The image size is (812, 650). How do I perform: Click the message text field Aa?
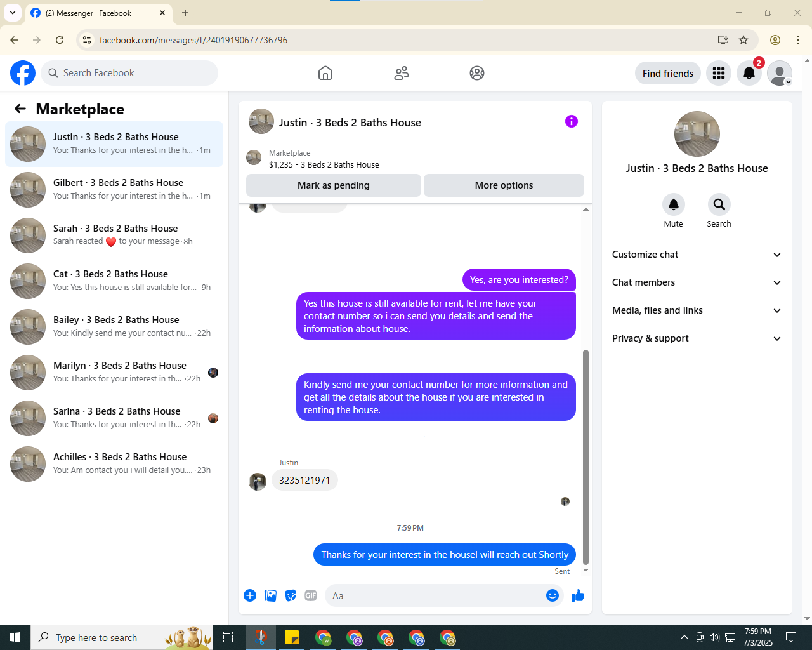[x=435, y=595]
